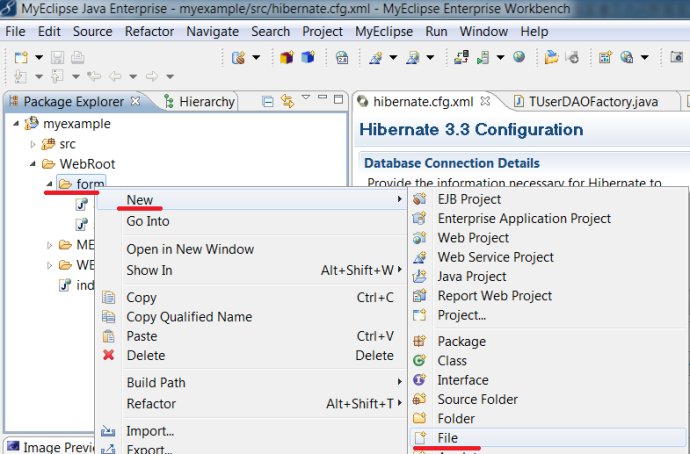
Task: Select Class in New submenu
Action: (548, 361)
